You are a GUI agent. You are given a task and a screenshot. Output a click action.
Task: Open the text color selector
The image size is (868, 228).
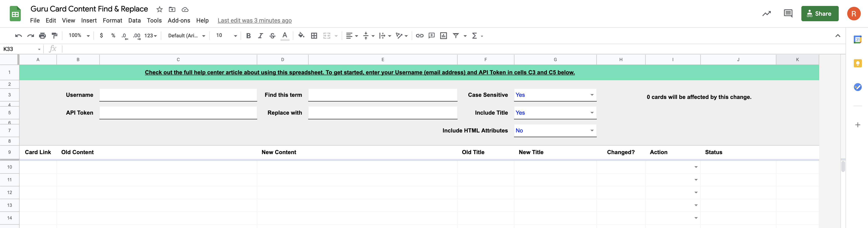(285, 35)
